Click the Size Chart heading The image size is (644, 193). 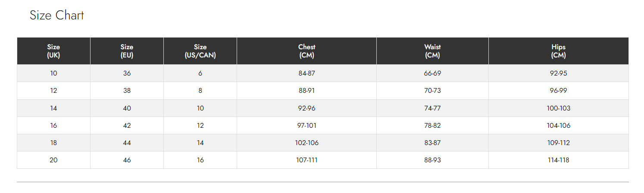click(x=57, y=16)
